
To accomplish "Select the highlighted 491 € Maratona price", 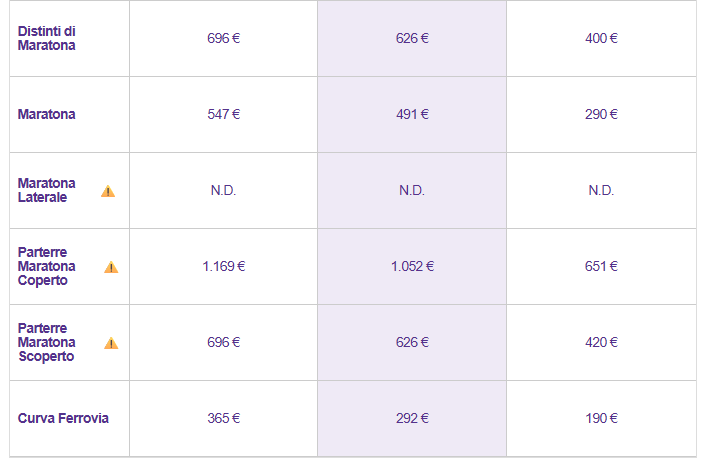I will pos(412,114).
